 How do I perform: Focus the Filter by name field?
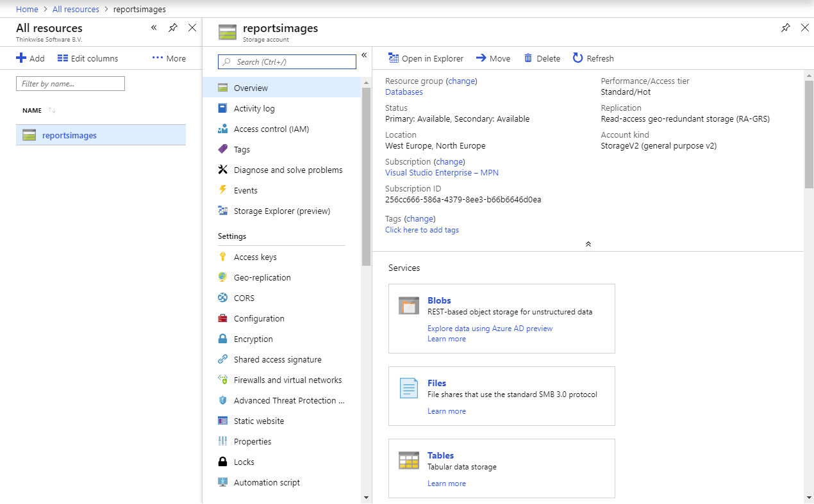tap(71, 84)
